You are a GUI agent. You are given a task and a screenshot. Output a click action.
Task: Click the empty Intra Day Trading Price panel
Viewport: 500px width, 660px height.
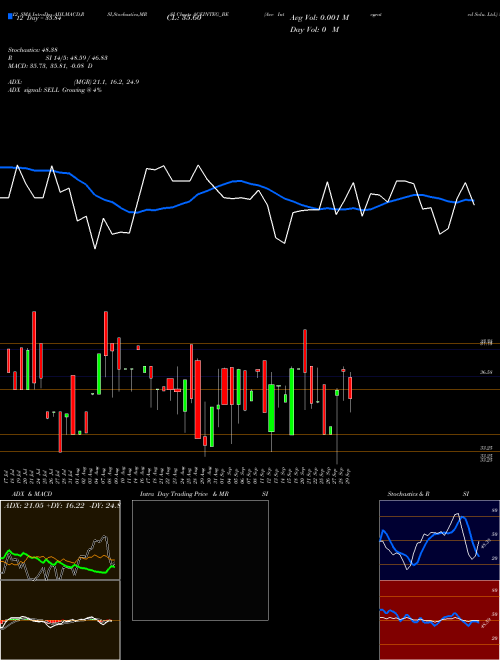pyautogui.click(x=200, y=560)
